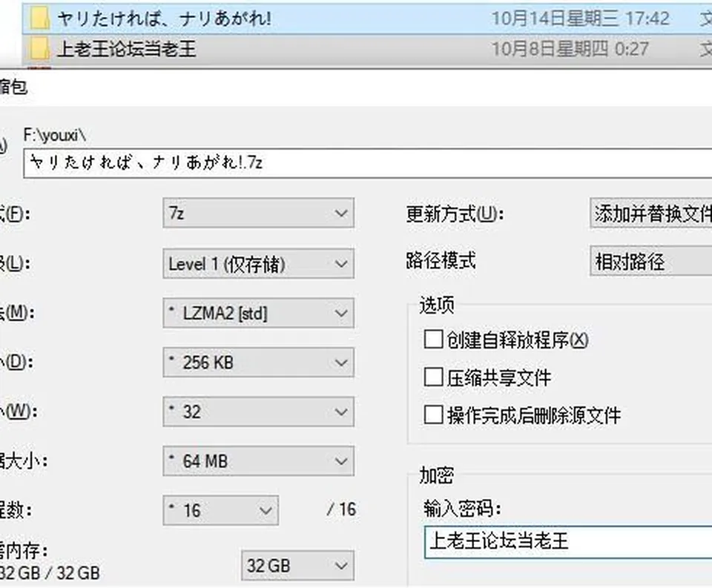Open the 添加并替换文件 update mode dropdown
The height and width of the screenshot is (588, 712).
coord(651,213)
